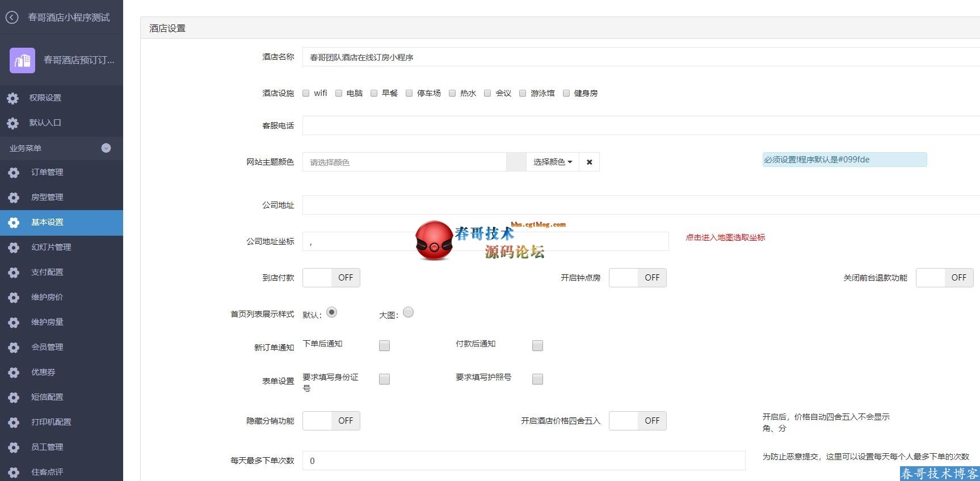Click the 每天最多下单次数 input field
Viewport: 980px width, 481px height.
coord(524,461)
